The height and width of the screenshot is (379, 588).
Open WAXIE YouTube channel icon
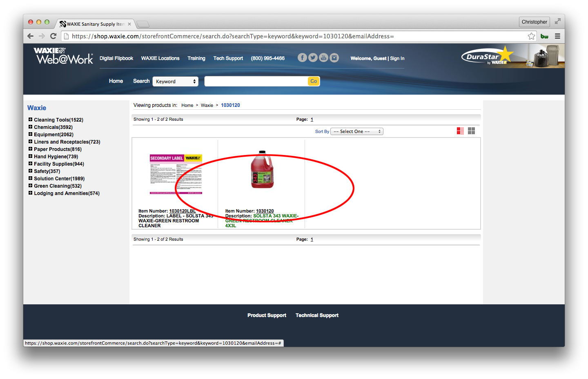(x=323, y=58)
